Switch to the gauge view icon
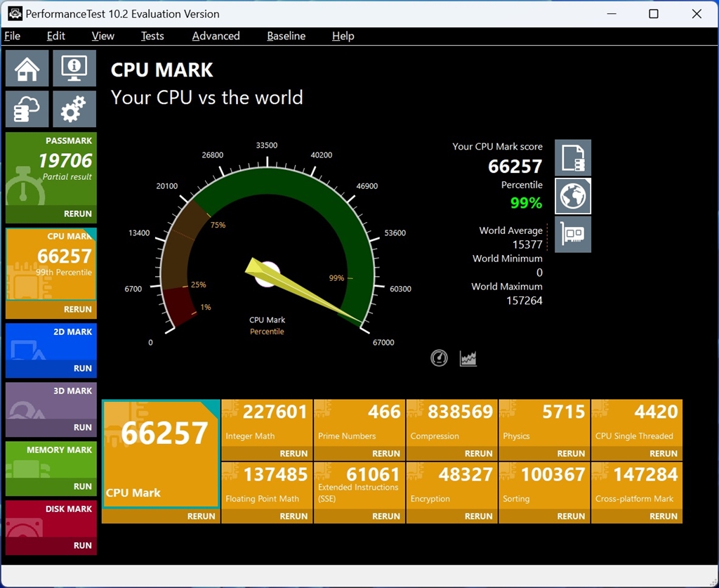This screenshot has width=719, height=588. pos(439,358)
